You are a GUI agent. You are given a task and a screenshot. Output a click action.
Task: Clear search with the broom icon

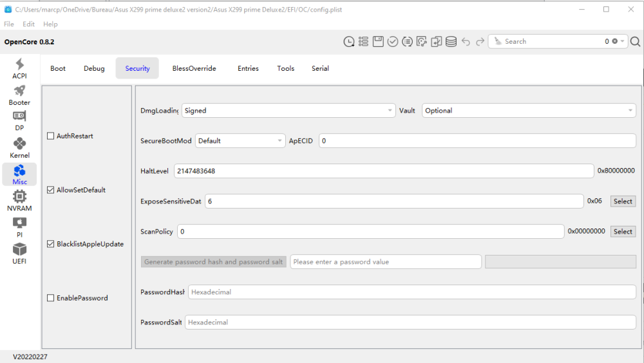[x=498, y=41]
